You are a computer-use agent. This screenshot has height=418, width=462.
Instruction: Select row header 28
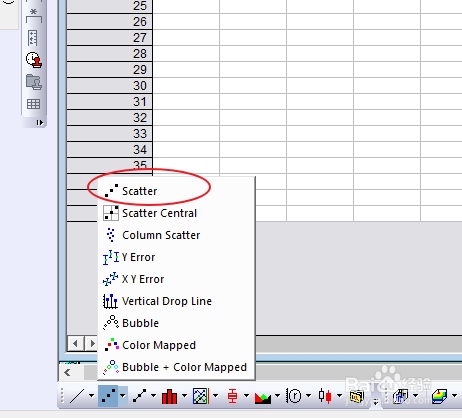(x=109, y=54)
